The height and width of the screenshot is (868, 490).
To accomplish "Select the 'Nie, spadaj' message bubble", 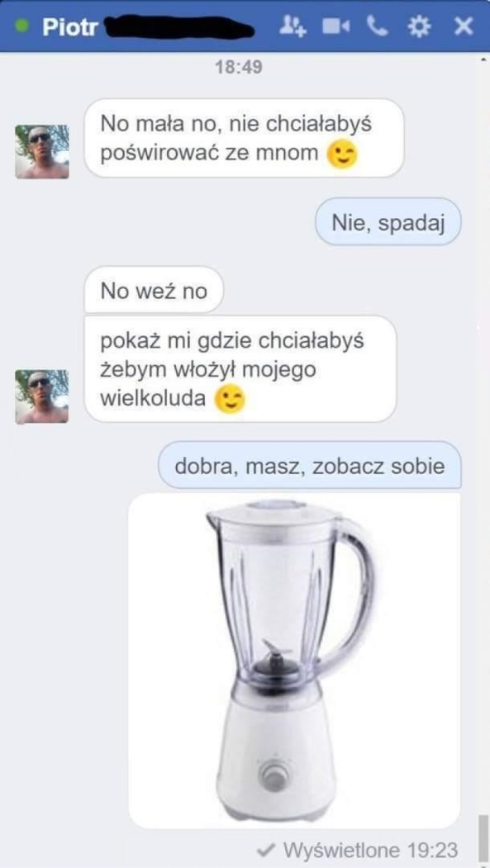I will point(388,221).
